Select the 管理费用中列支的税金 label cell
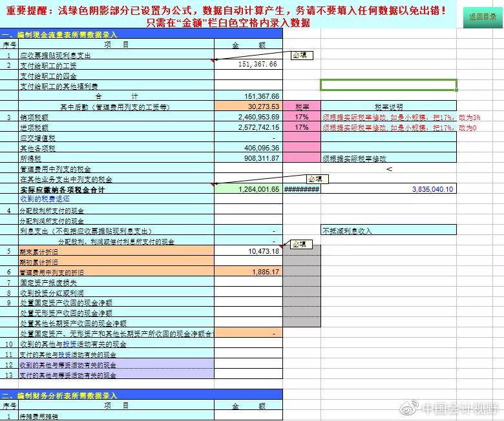Screen dimensions: 504x421 (x=116, y=168)
